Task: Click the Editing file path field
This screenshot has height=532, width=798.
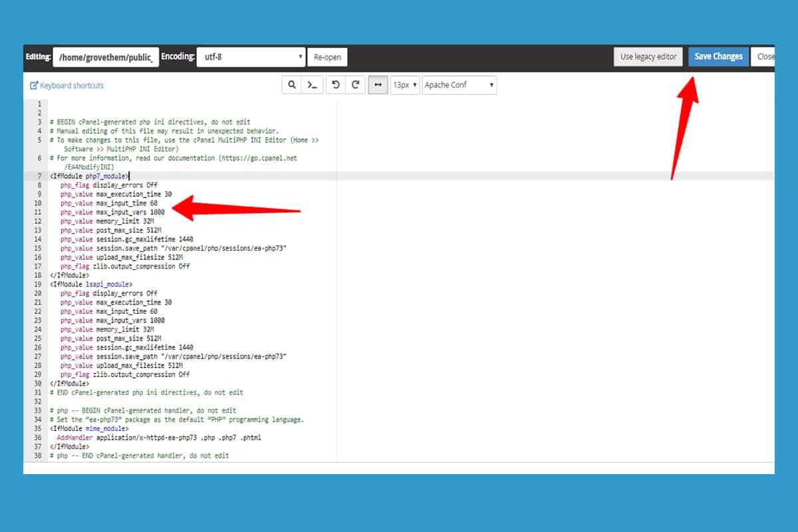Action: 106,58
